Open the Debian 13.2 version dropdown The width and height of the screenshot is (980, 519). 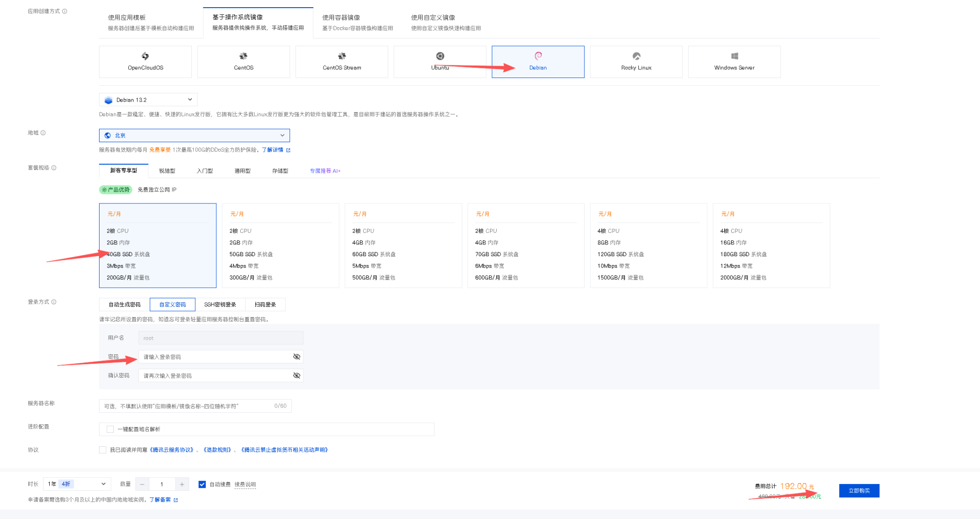[x=148, y=100]
